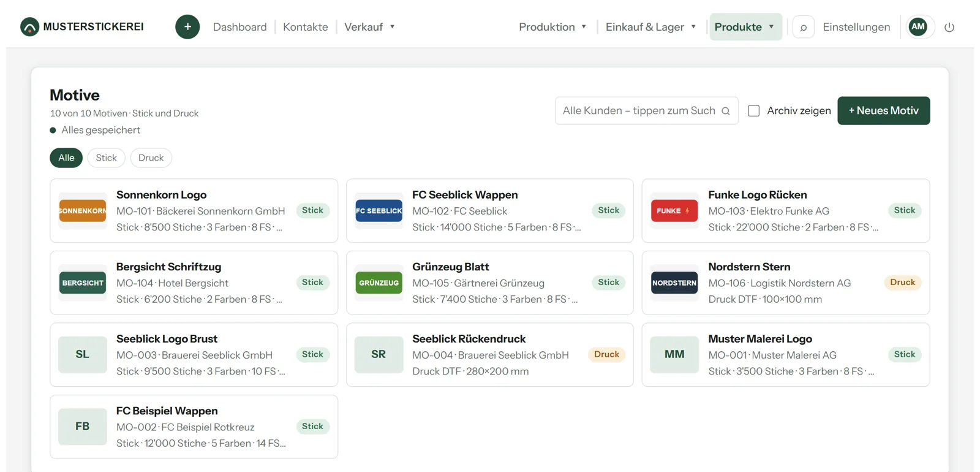The width and height of the screenshot is (980, 472).
Task: Click the Alles gespeichert status text
Action: click(x=100, y=130)
